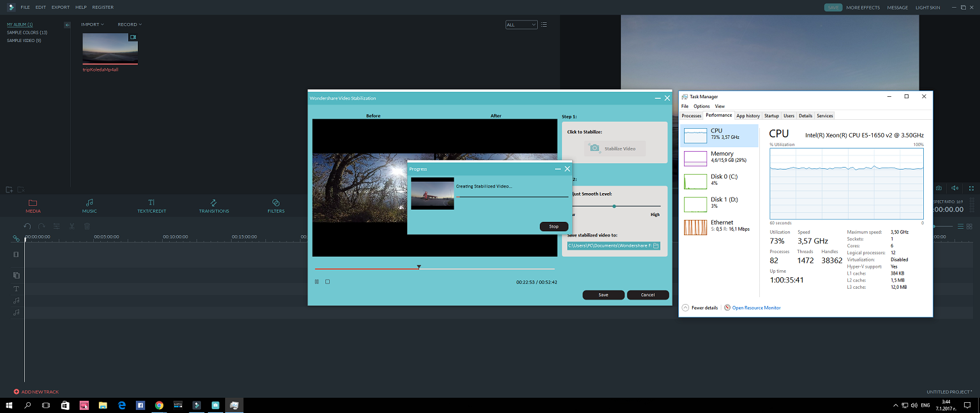
Task: Open the Filters panel
Action: point(276,205)
